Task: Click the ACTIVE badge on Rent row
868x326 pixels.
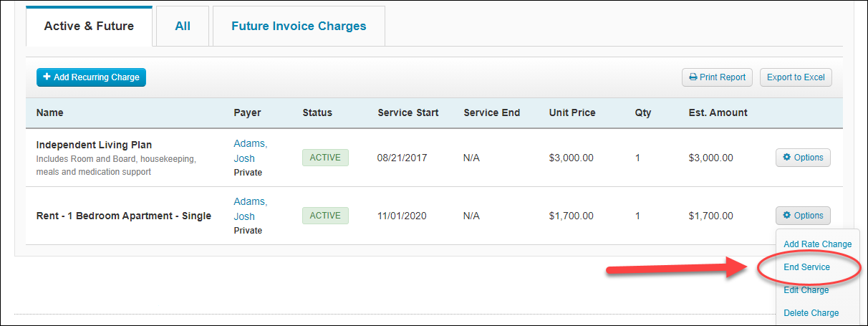Action: tap(325, 216)
